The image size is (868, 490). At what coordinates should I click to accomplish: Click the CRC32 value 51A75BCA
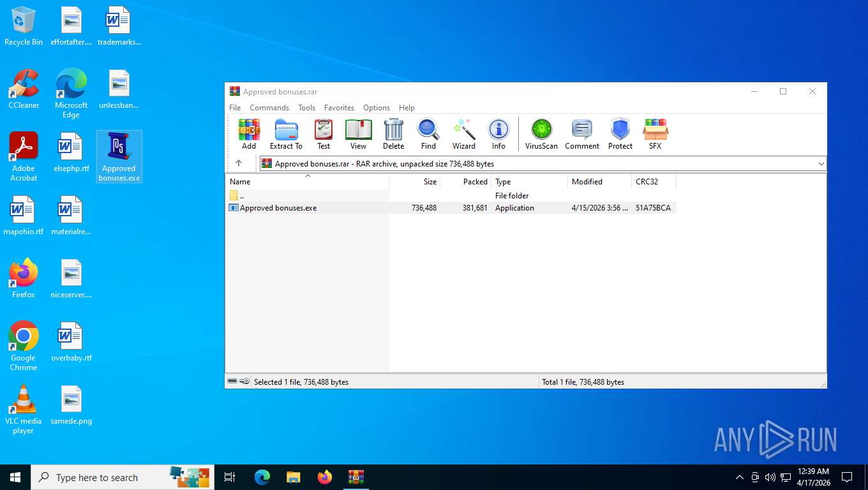(653, 208)
